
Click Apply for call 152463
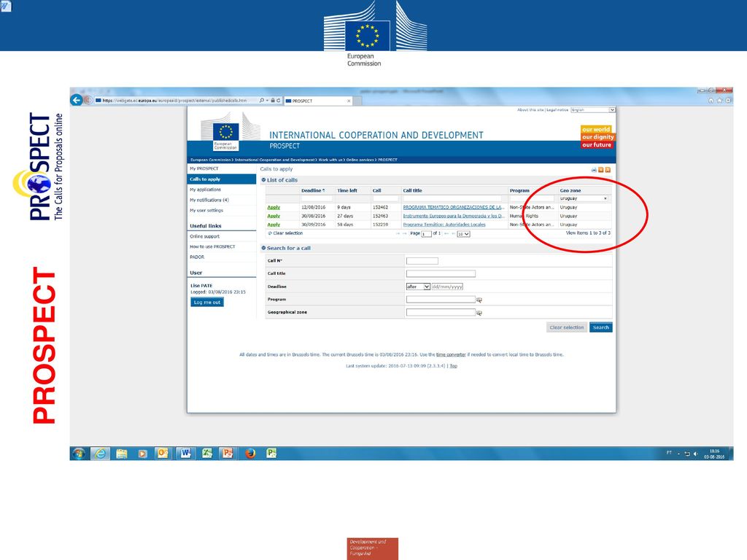click(274, 216)
